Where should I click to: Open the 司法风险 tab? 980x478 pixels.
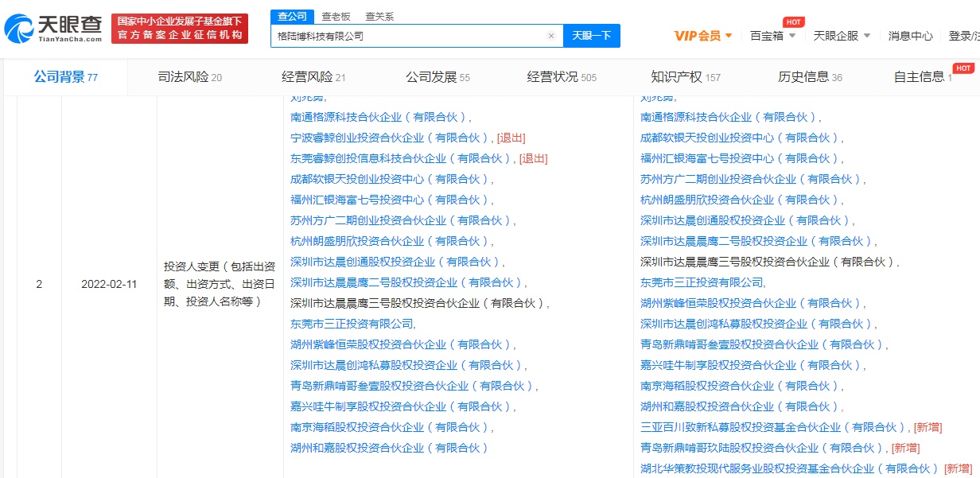tap(190, 77)
